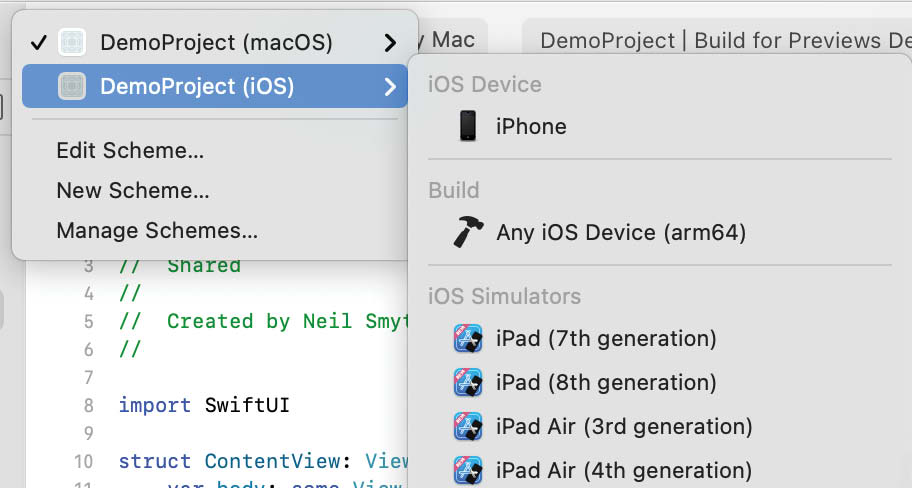Click the DemoProject (iOS) scheme icon
This screenshot has height=488, width=912.
click(x=72, y=86)
